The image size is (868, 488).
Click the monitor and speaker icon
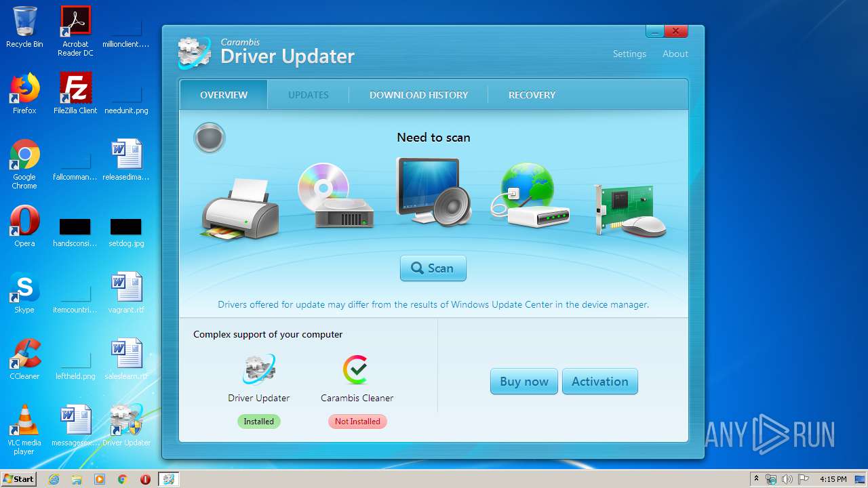coord(434,192)
